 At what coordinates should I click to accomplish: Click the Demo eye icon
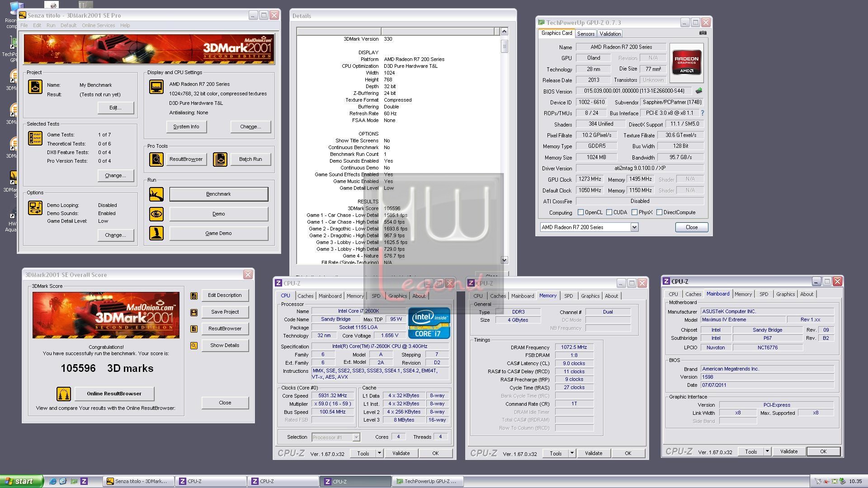pos(156,214)
